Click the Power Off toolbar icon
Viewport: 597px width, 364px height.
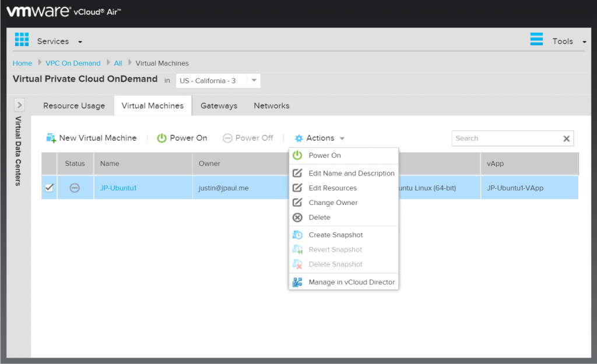click(227, 138)
